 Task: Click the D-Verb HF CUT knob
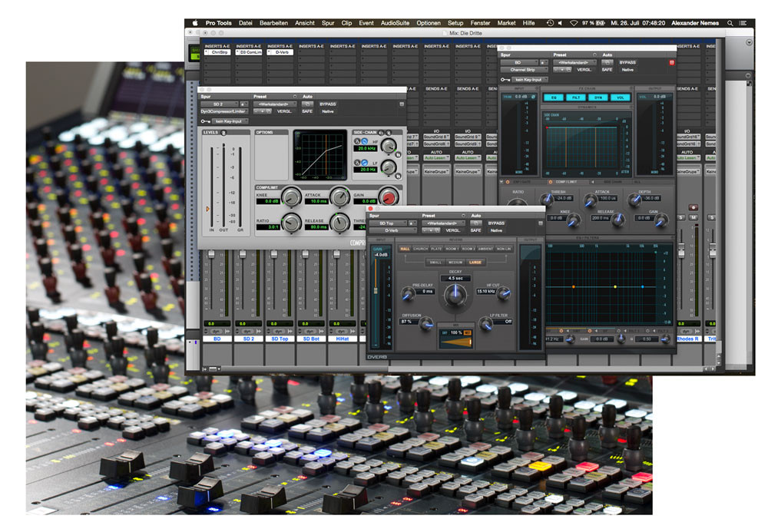pos(504,293)
